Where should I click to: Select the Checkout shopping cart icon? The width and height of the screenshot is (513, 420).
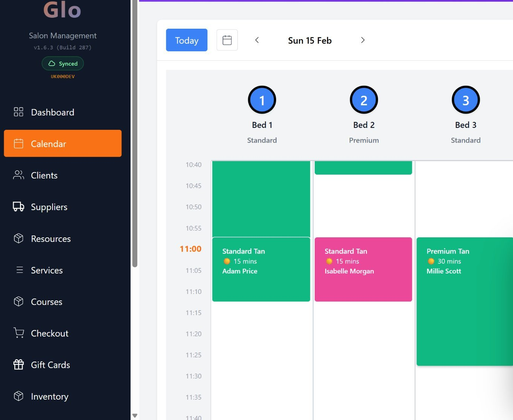point(18,332)
